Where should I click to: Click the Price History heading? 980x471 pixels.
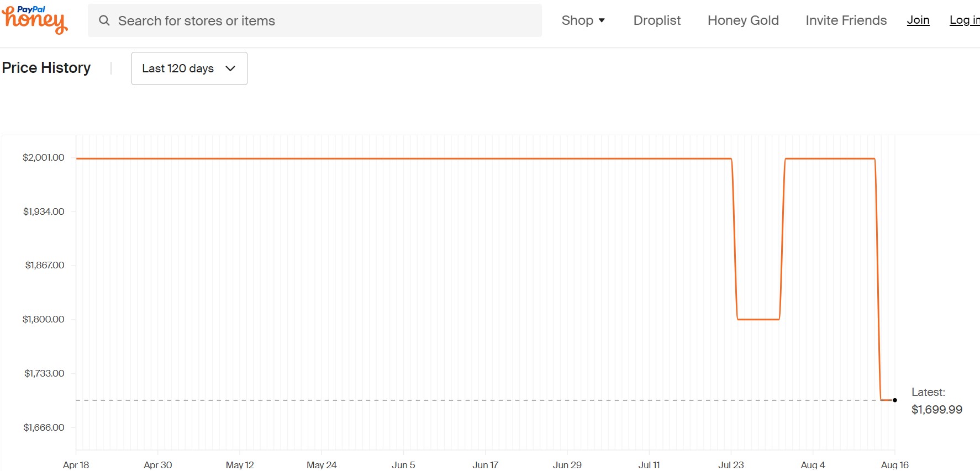click(x=46, y=68)
